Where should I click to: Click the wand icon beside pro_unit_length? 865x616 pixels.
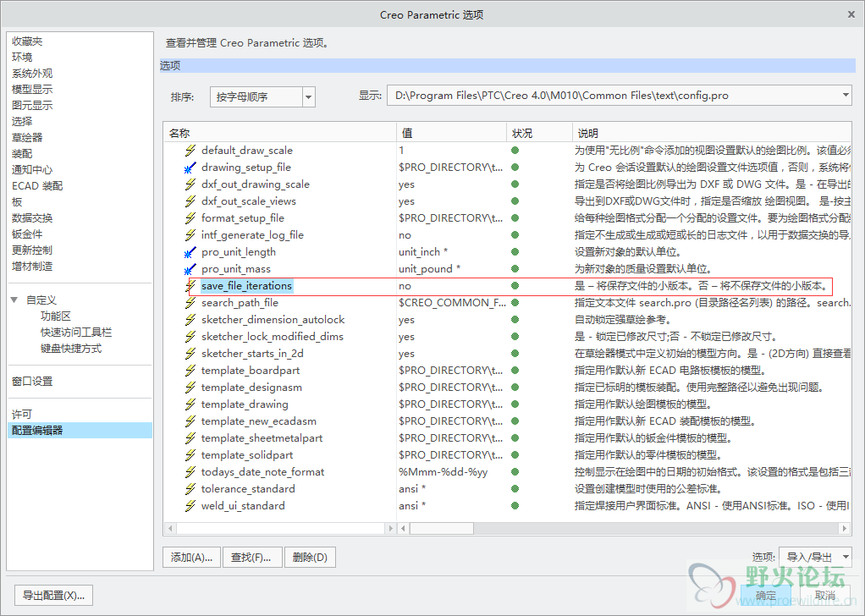[x=190, y=252]
